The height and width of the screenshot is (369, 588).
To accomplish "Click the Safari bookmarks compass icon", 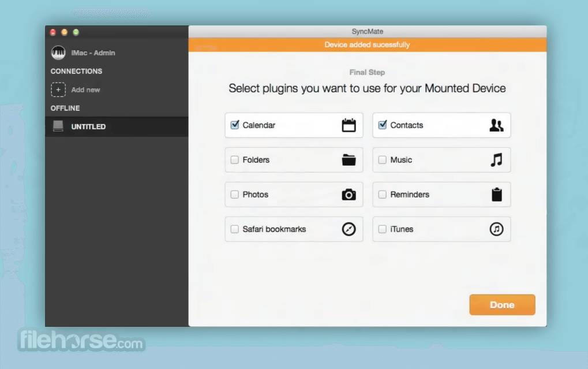I will click(x=349, y=229).
